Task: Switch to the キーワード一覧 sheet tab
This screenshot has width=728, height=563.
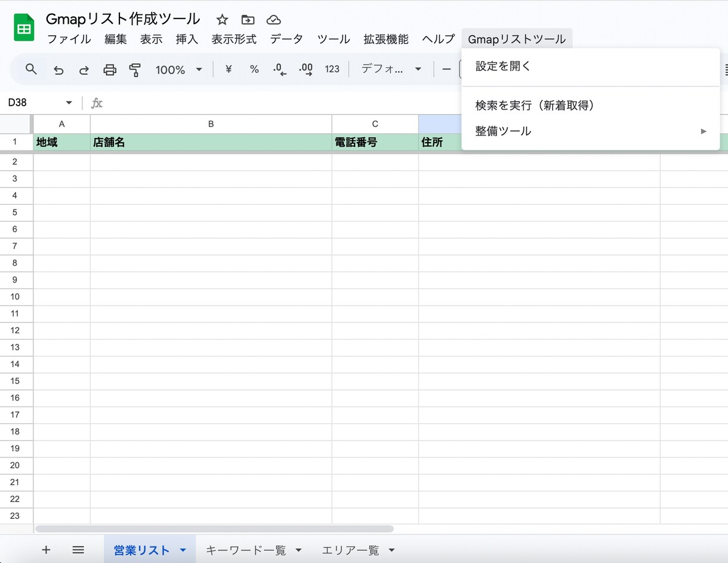Action: tap(246, 550)
